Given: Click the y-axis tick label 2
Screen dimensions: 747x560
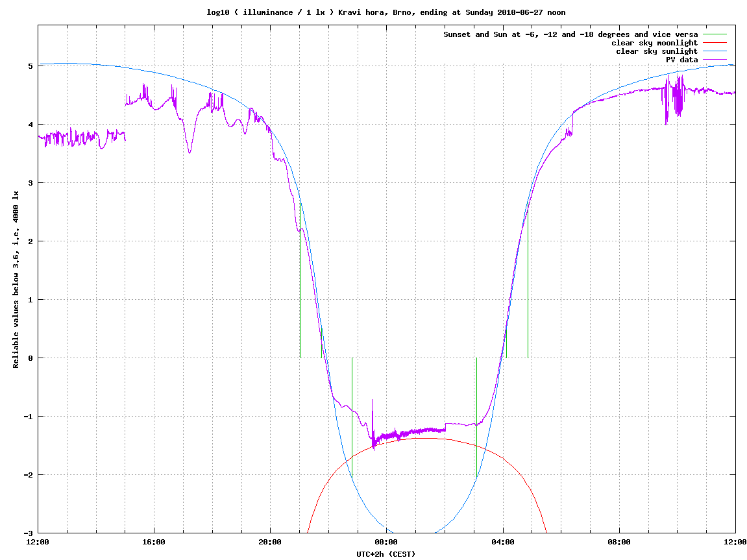Looking at the screenshot, I should point(31,241).
